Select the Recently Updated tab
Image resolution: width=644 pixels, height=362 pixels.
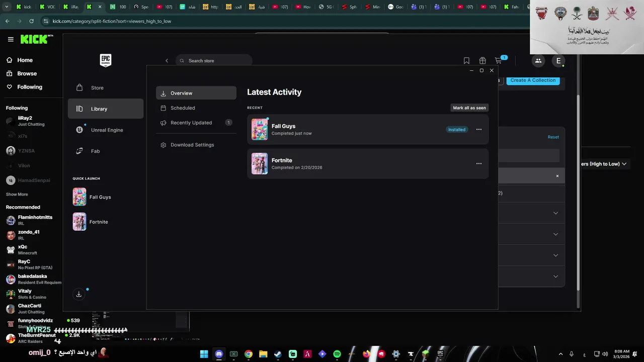pos(196,123)
